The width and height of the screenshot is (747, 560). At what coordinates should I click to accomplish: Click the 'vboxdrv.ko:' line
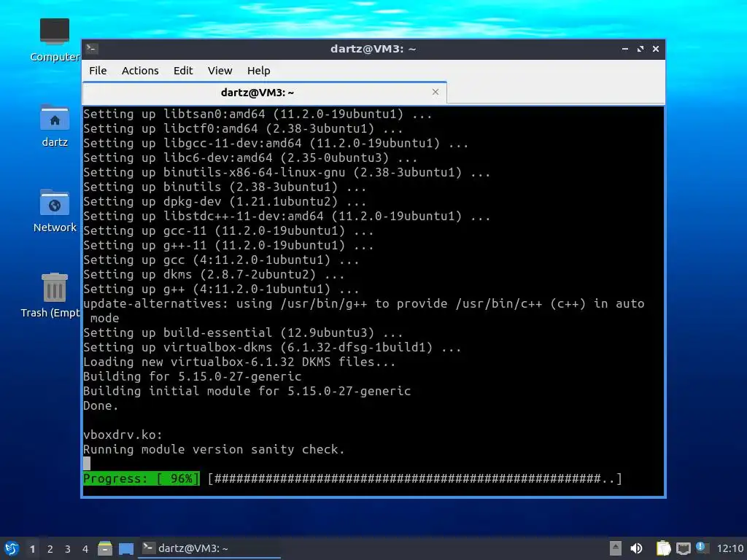[123, 435]
